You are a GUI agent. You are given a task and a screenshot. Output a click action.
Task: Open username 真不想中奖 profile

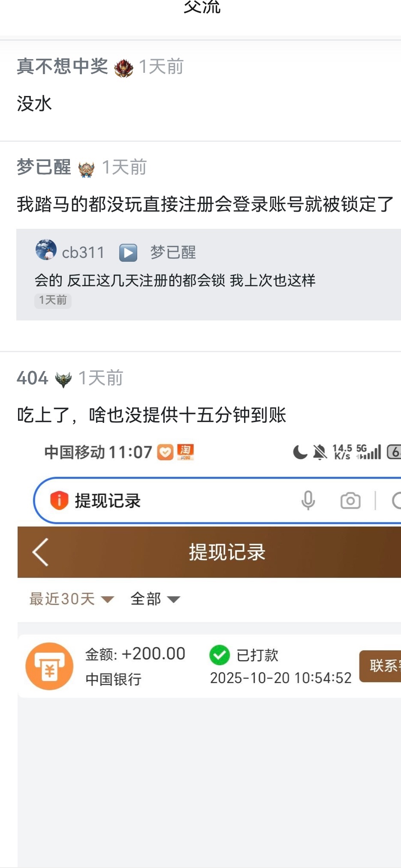point(63,66)
